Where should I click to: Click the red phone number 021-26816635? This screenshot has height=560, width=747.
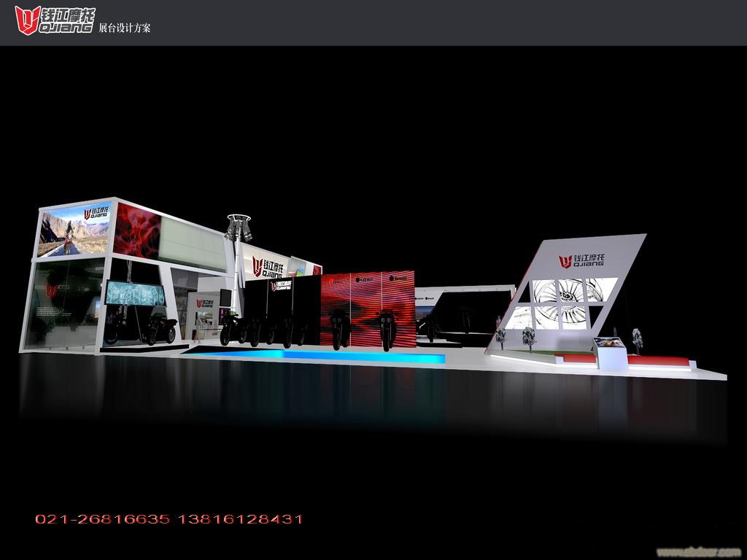tap(102, 519)
